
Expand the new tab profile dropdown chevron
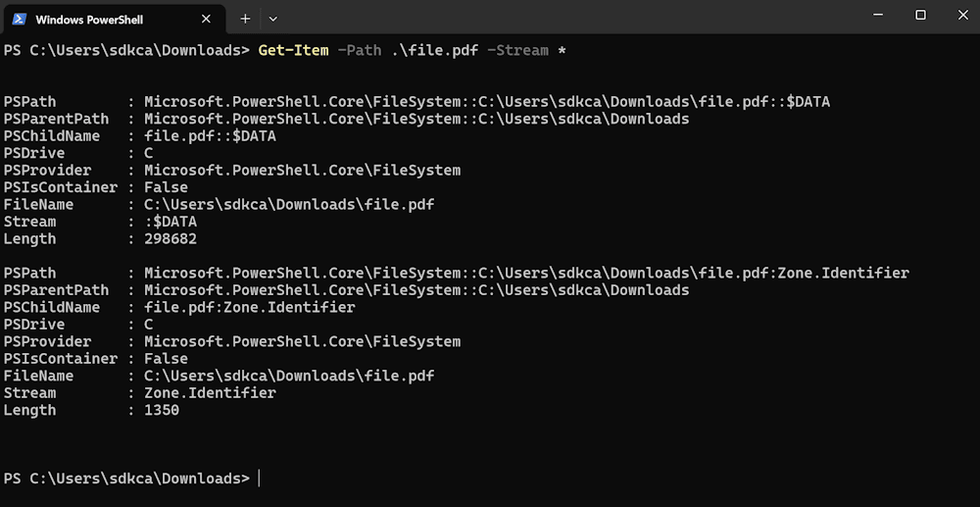[272, 19]
